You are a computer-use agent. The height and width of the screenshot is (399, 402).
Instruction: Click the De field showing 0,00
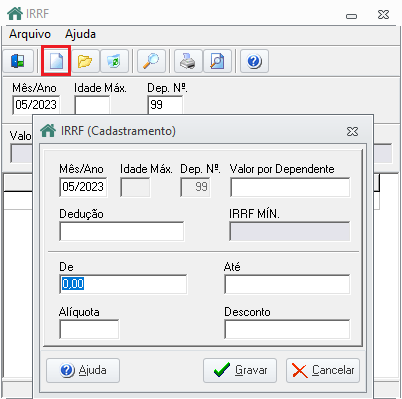pos(123,284)
